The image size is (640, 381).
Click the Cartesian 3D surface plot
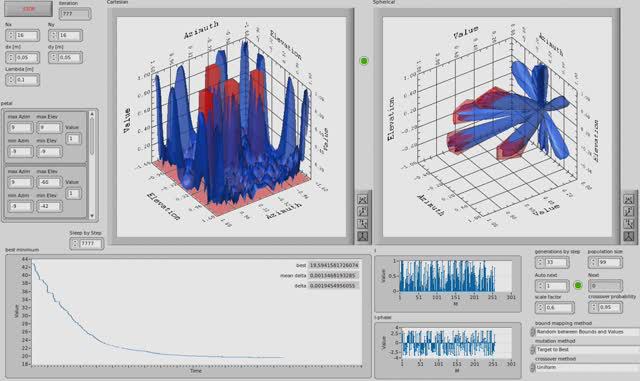point(231,127)
